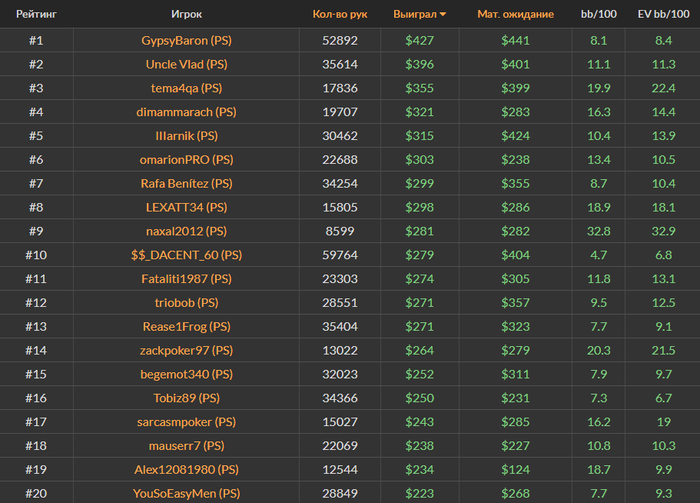Select hands count 8599 cell
This screenshot has width=700, height=503.
tap(340, 231)
